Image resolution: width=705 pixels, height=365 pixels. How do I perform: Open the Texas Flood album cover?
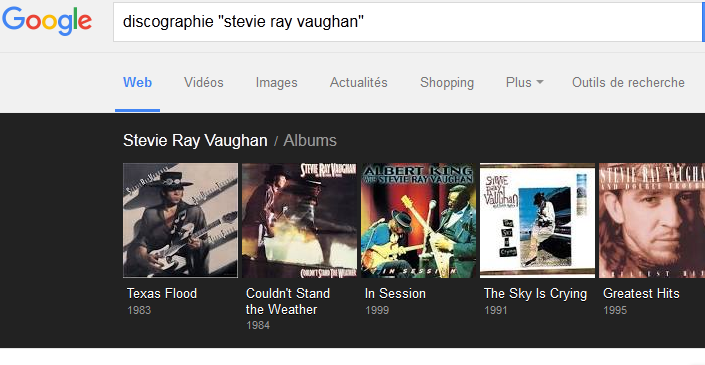pyautogui.click(x=180, y=220)
